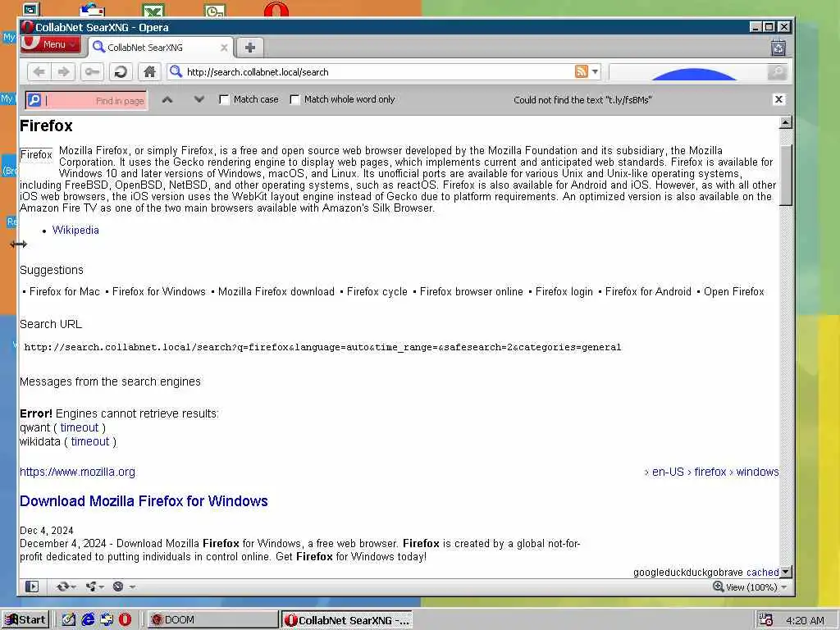The width and height of the screenshot is (840, 630).
Task: Click the Search URL text string
Action: click(x=322, y=347)
